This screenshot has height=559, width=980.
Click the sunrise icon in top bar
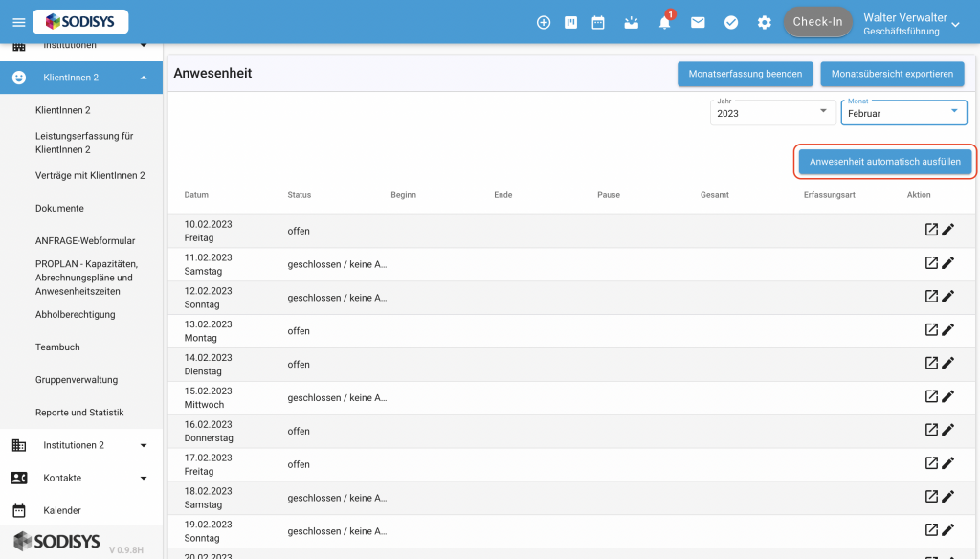point(632,23)
